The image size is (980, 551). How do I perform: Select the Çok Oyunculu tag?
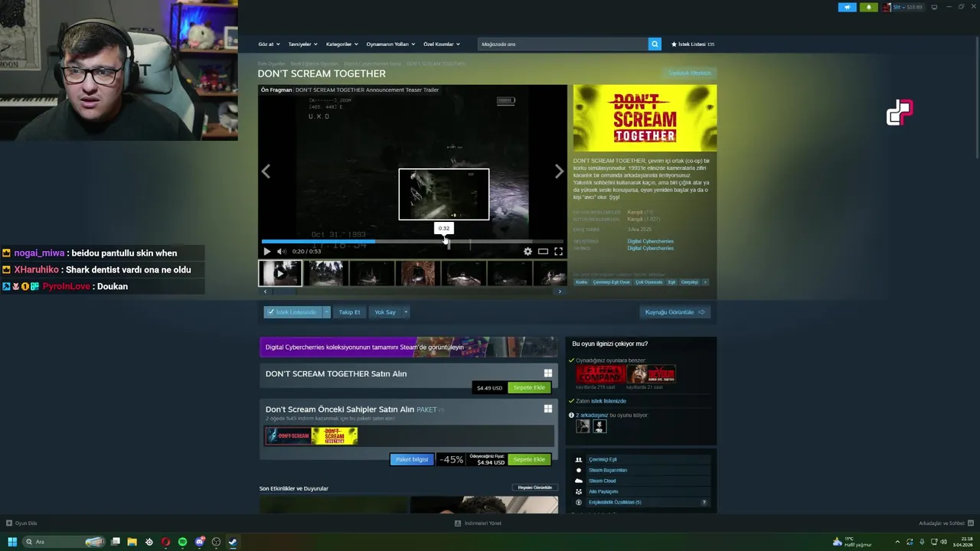point(648,282)
